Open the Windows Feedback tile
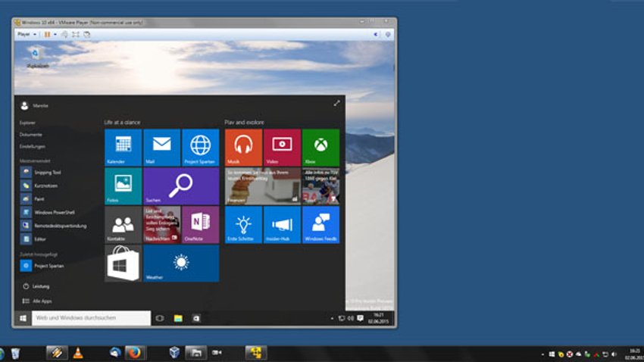This screenshot has width=644, height=362. pos(320,225)
